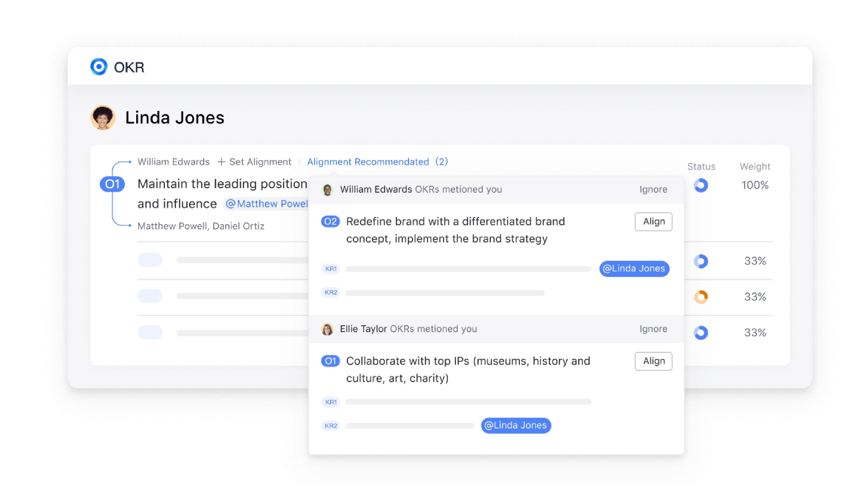The width and height of the screenshot is (868, 488).
Task: Ignore Ellie Taylor OKR mention
Action: pyautogui.click(x=653, y=329)
